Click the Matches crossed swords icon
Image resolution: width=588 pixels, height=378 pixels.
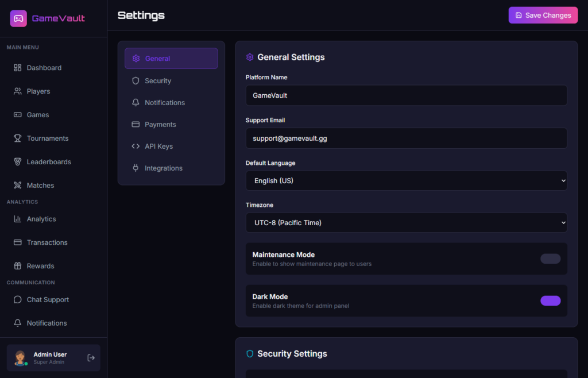pos(18,185)
